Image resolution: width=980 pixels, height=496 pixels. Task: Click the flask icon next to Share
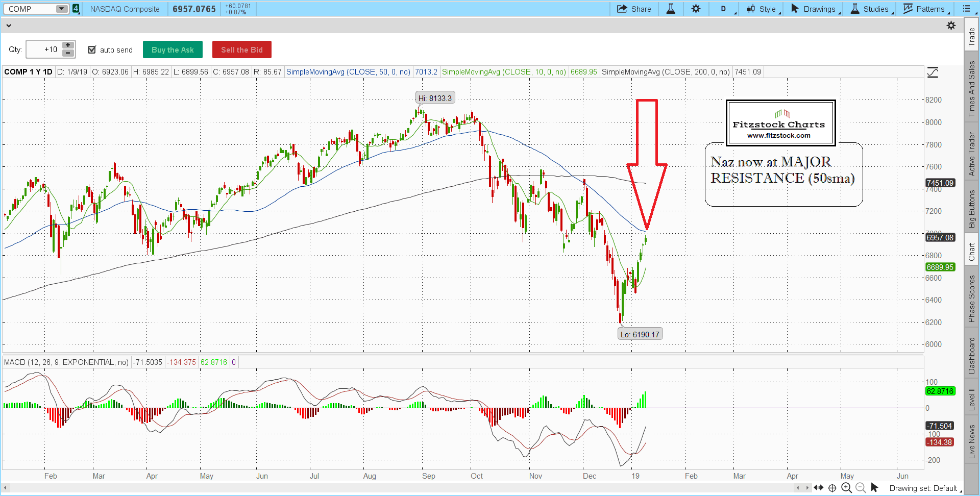pyautogui.click(x=671, y=9)
